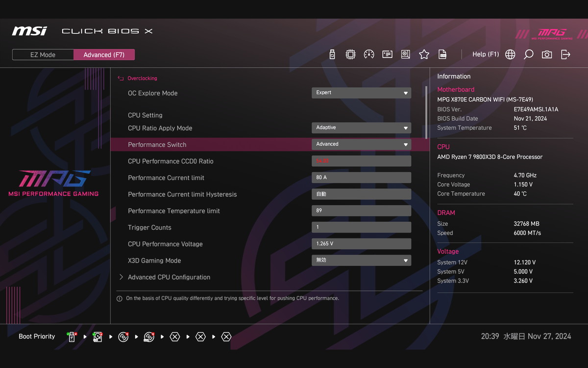The image size is (588, 368).
Task: Select CPU Performance Voltage label
Action: point(165,244)
